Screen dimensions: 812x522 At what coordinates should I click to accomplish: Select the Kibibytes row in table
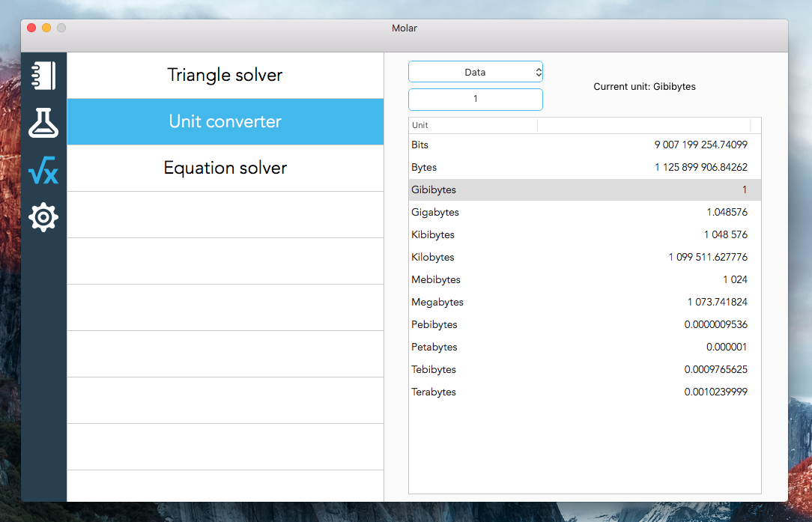(584, 234)
